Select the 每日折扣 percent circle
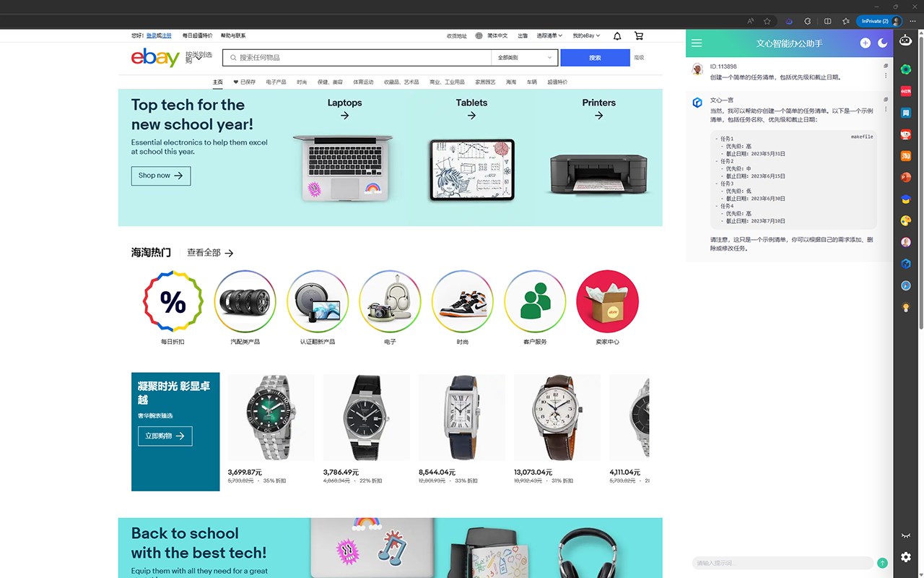Screen dimensions: 924x578 (173, 302)
